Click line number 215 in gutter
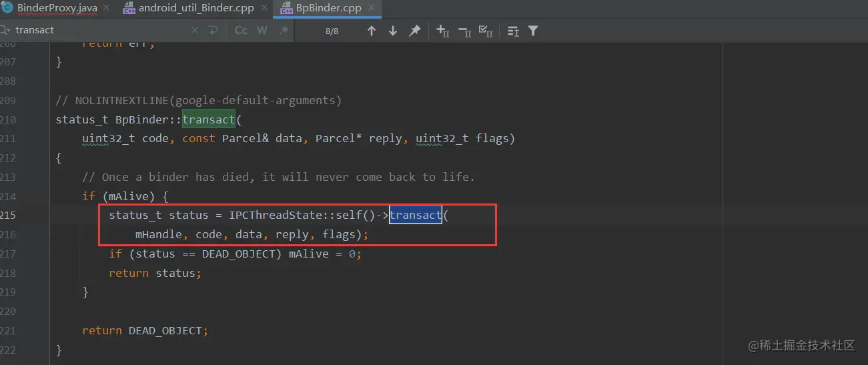The height and width of the screenshot is (365, 868). (7, 216)
